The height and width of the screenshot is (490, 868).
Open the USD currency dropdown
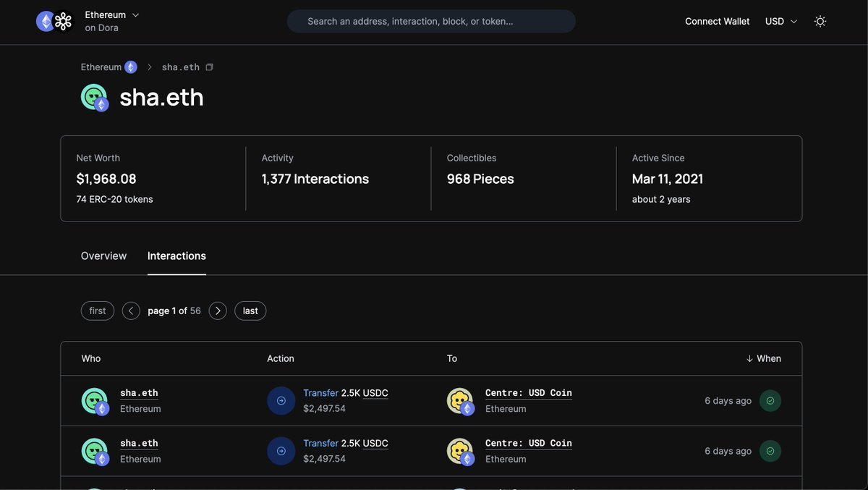pos(781,21)
